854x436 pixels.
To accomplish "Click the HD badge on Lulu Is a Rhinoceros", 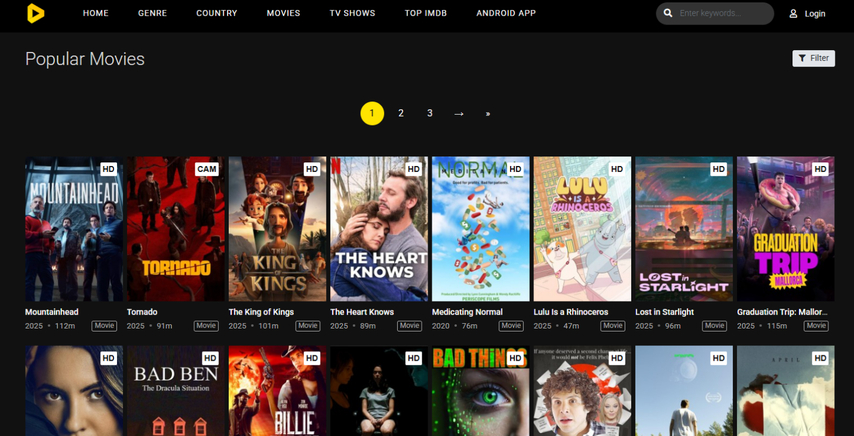I will (617, 169).
